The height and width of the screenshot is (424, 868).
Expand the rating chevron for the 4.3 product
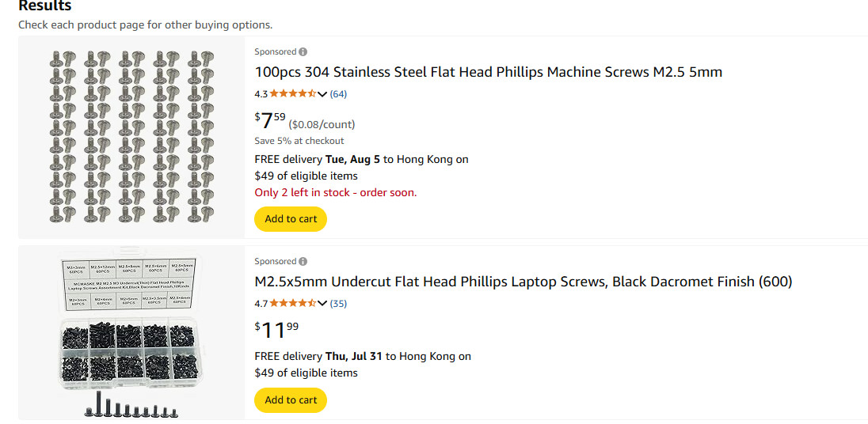click(322, 94)
